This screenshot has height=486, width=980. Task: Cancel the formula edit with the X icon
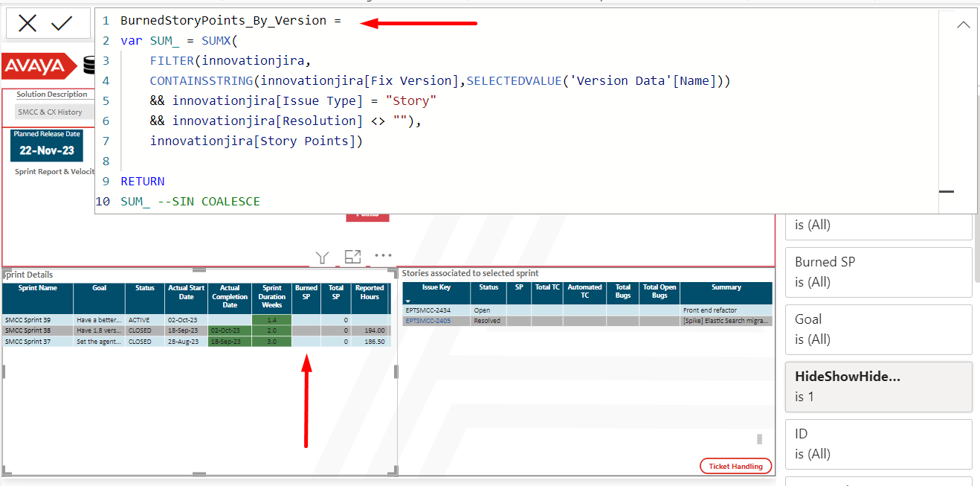tap(28, 24)
